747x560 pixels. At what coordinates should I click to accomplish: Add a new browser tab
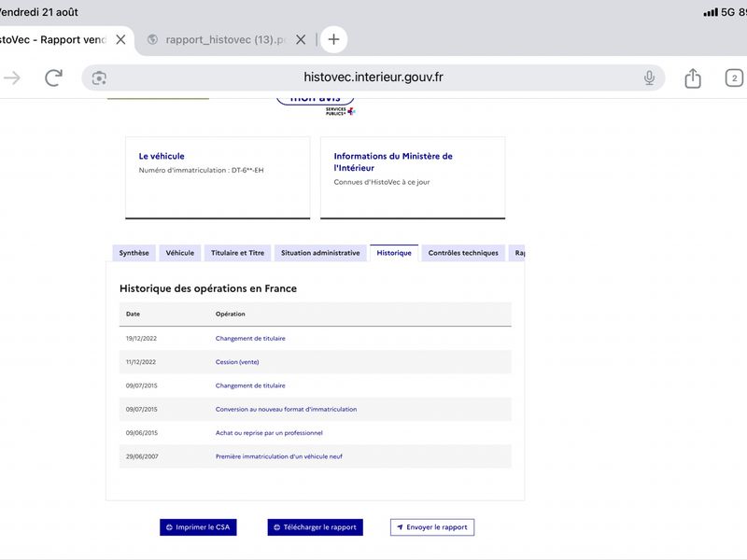tap(333, 39)
